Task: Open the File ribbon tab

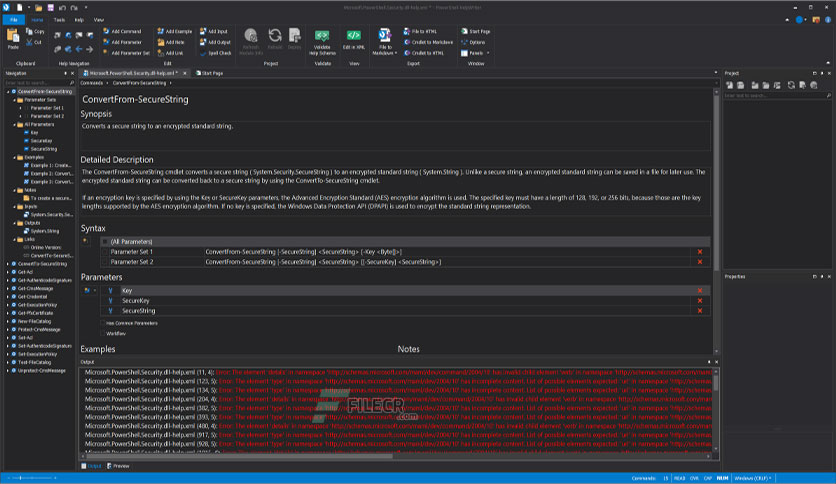Action: click(14, 20)
